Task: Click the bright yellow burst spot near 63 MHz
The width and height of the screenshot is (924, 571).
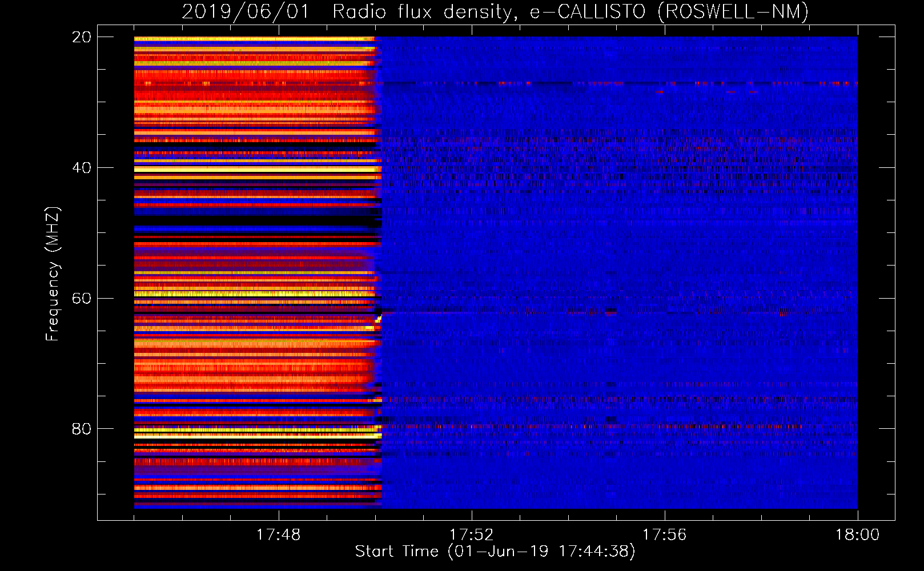Action: coord(378,319)
